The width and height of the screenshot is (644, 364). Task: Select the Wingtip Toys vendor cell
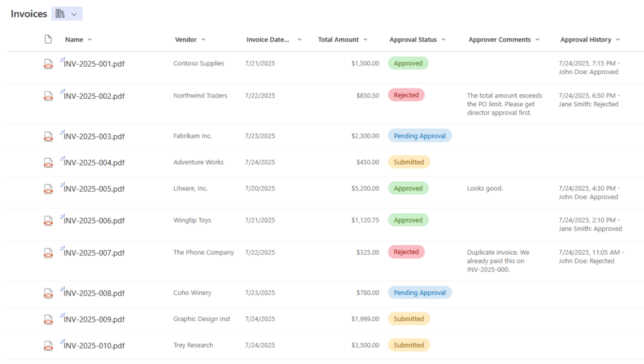tap(192, 220)
